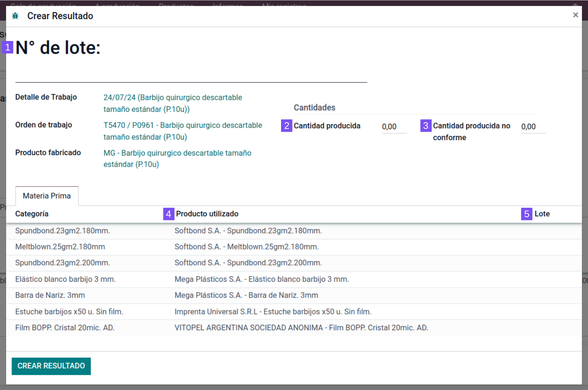This screenshot has height=390, width=588.
Task: Click the number 1 badge beside N° de lote
Action: [8, 47]
